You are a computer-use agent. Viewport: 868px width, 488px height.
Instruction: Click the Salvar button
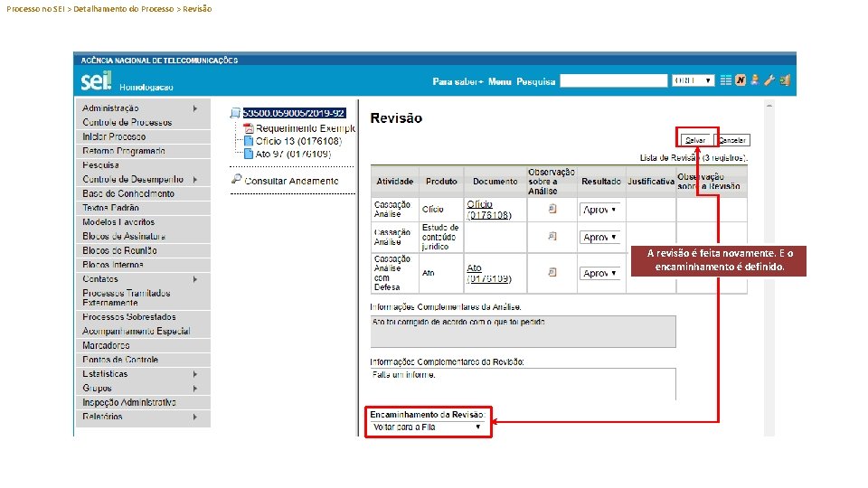(x=695, y=140)
